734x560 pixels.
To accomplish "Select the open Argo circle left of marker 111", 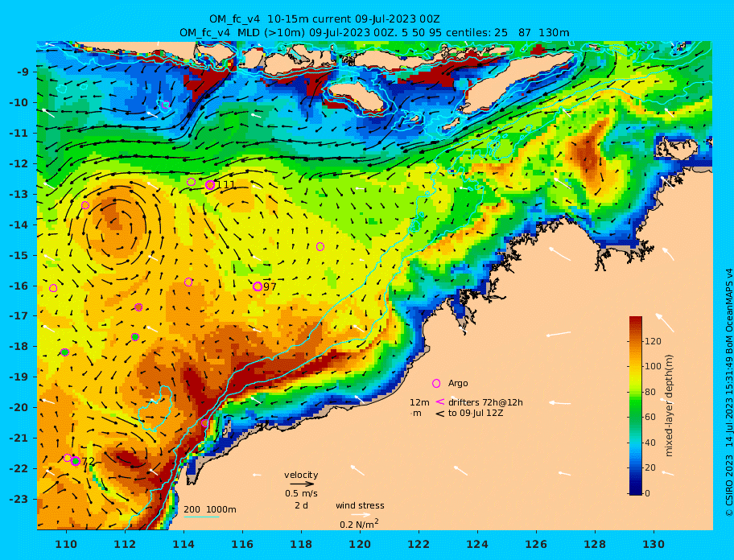I will tap(191, 182).
